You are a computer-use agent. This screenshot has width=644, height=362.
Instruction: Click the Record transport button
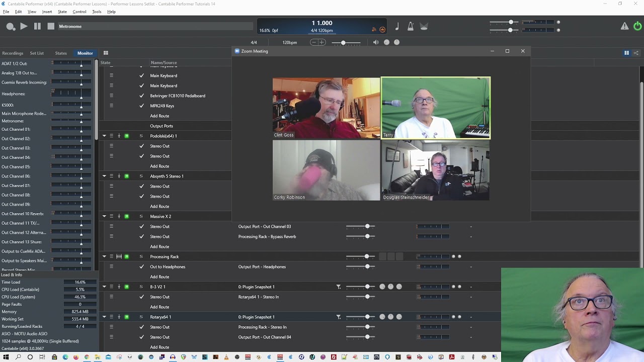tap(11, 27)
